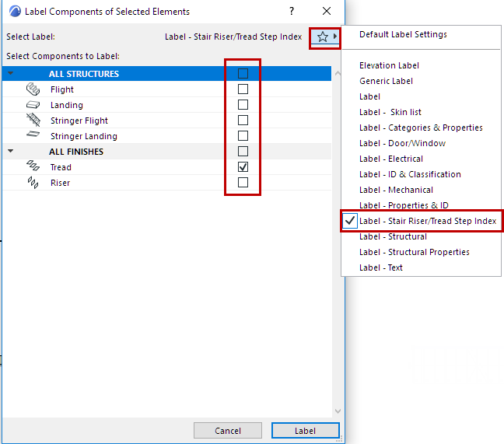Check the Stringer Flight checkbox
The width and height of the screenshot is (504, 444).
(x=243, y=121)
